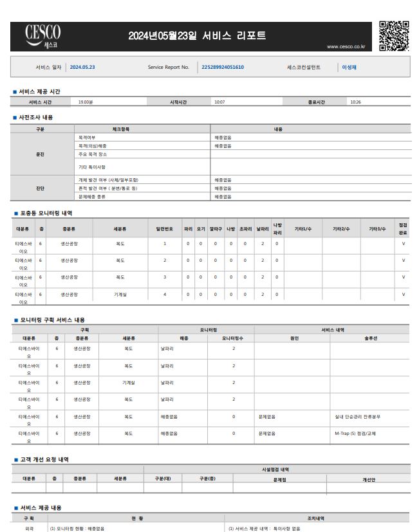Click the 종료시간 value 10:26
Image resolution: width=419 pixels, height=532 pixels.
tap(356, 102)
